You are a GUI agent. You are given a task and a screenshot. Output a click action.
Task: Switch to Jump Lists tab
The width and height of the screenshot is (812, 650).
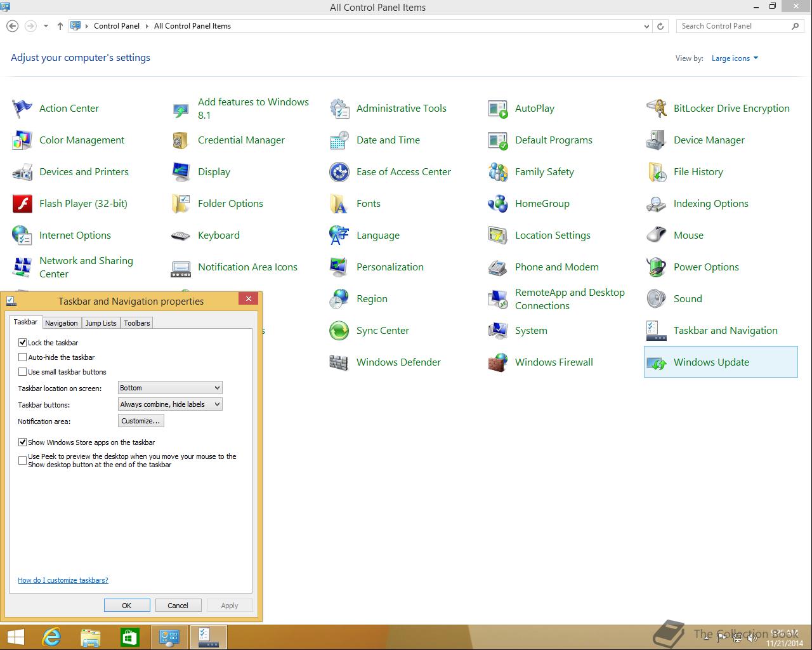(101, 323)
